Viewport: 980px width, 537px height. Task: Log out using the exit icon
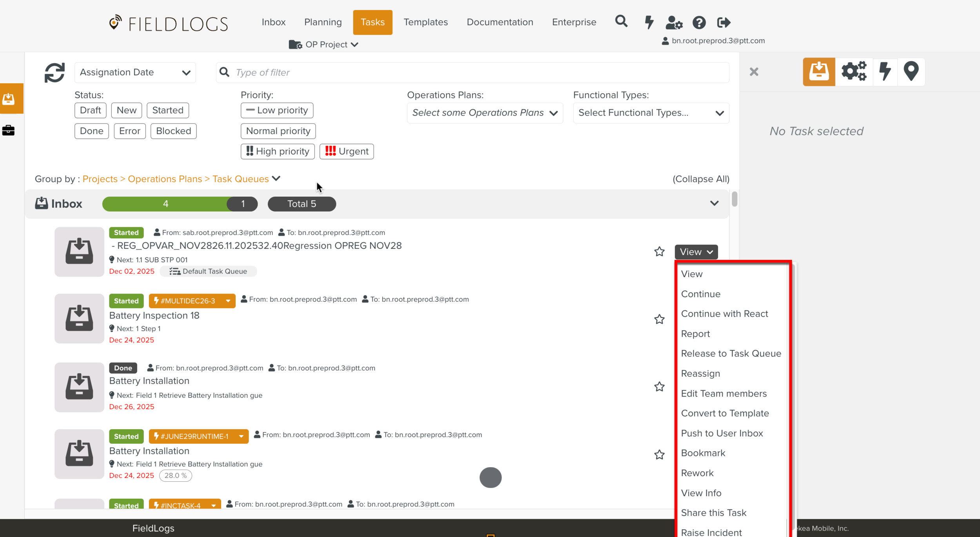point(724,22)
